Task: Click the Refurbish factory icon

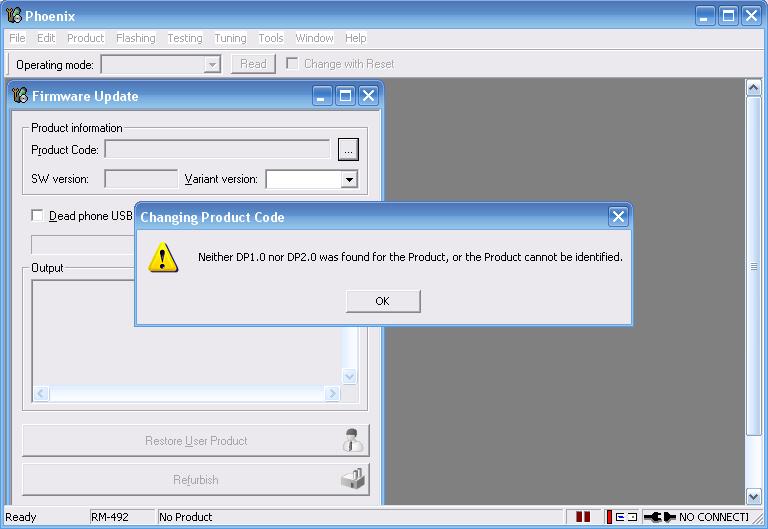Action: 353,479
